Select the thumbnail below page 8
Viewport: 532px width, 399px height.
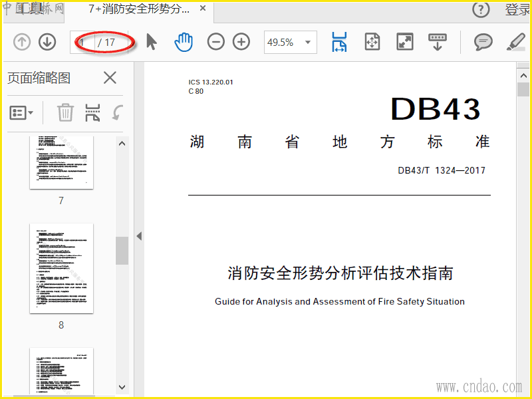coord(61,371)
